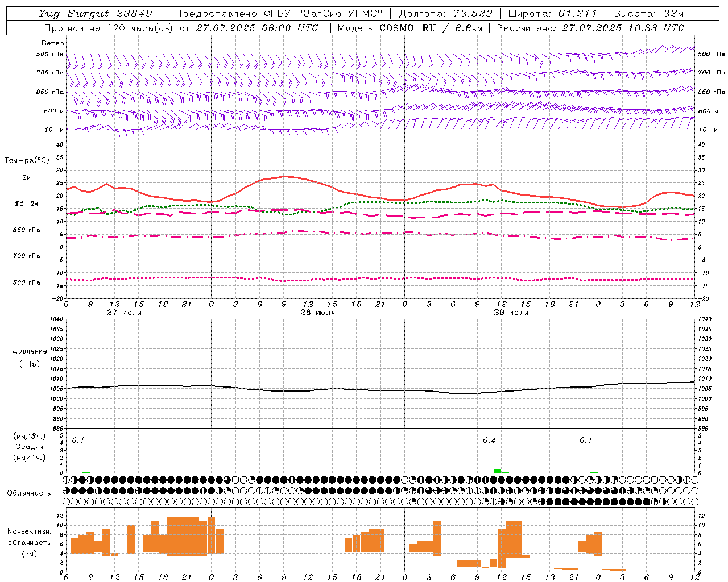Click the solid red 2м legend line
The image size is (728, 582).
click(26, 184)
